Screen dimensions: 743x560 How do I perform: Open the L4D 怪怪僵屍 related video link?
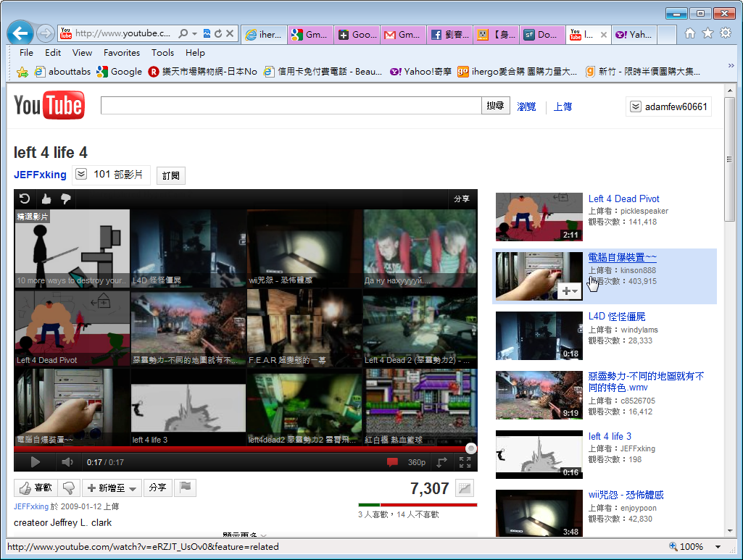pos(616,317)
